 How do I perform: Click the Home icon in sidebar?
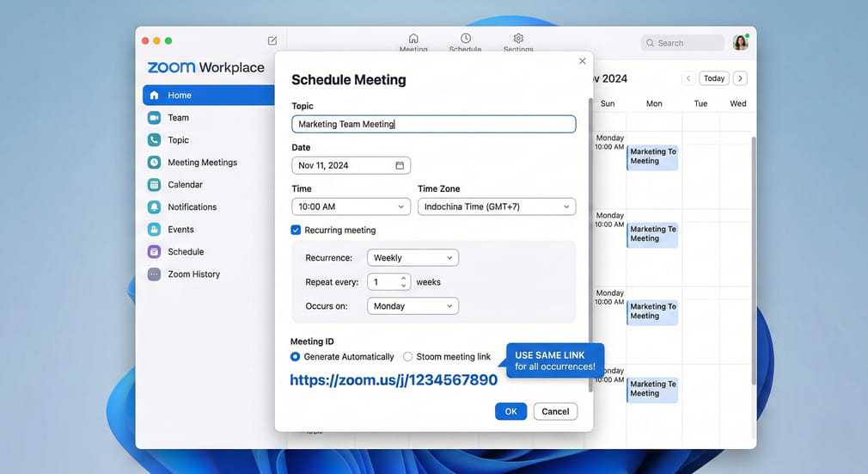[154, 95]
